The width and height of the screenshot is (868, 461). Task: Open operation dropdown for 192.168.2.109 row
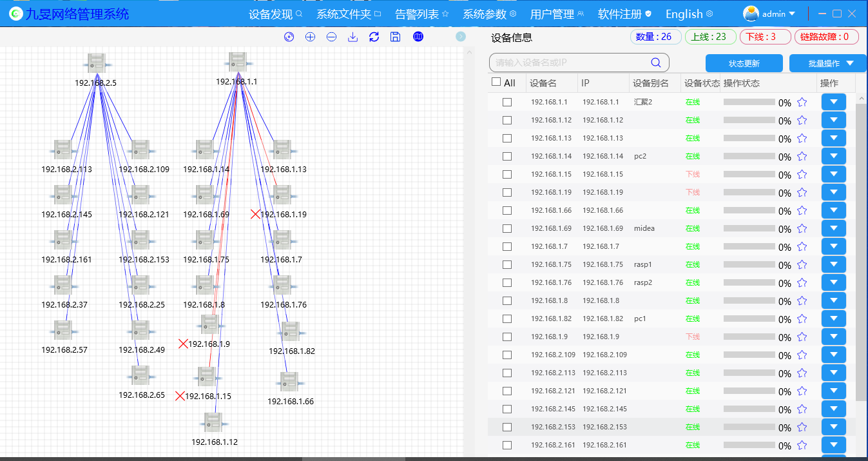click(x=834, y=355)
